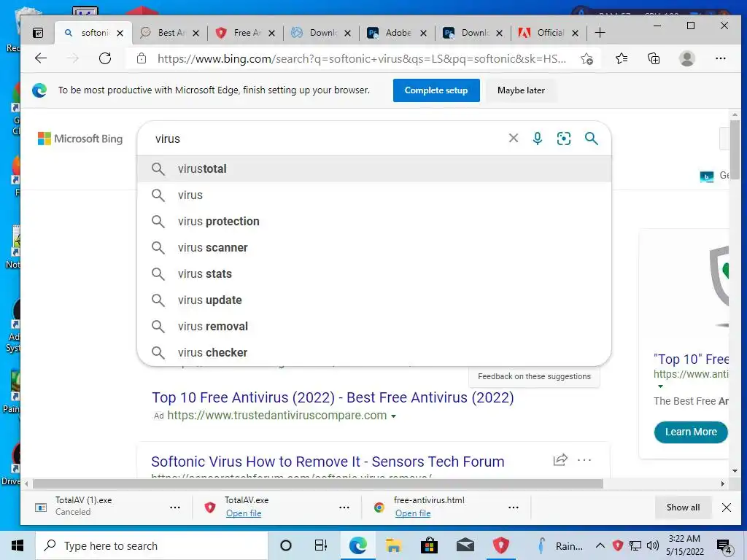Open Task View on the taskbar
Image resolution: width=747 pixels, height=560 pixels.
pyautogui.click(x=321, y=545)
